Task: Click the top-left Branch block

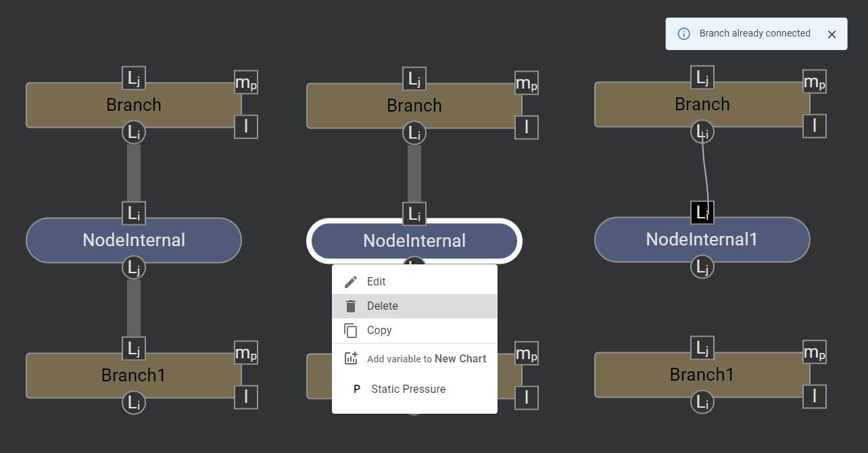Action: tap(134, 105)
